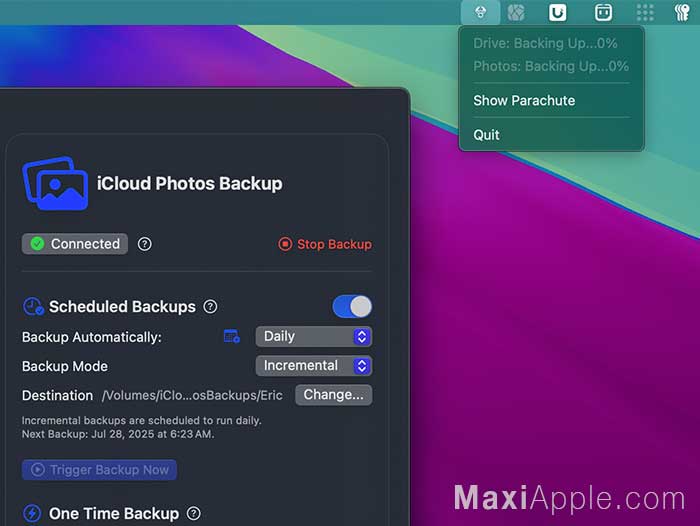Toggle Scheduled Backups switch off
The width and height of the screenshot is (700, 526).
352,307
